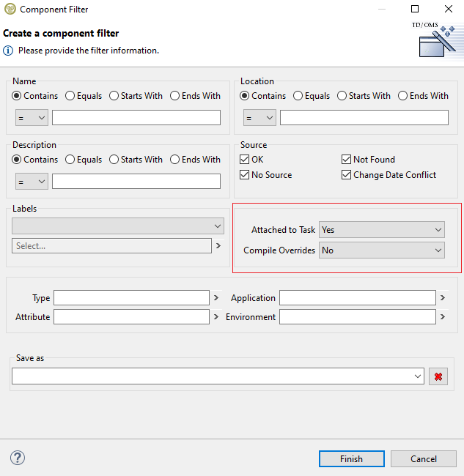Select Description Ends With radio button
Screen dimensions: 464x476
175,160
